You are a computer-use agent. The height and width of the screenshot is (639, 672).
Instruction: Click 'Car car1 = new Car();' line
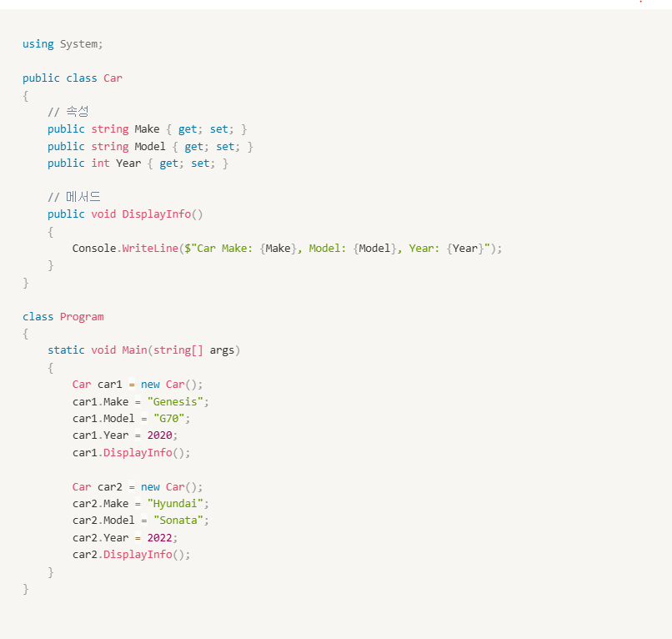point(137,385)
